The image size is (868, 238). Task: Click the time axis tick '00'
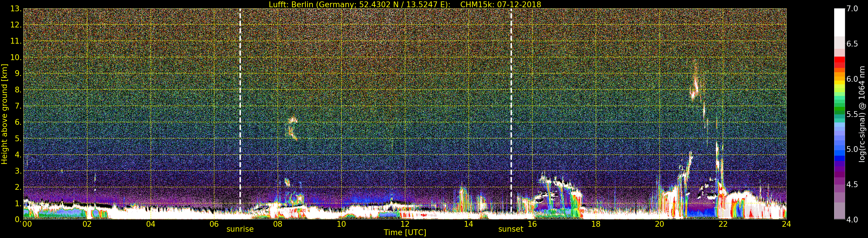click(x=27, y=224)
